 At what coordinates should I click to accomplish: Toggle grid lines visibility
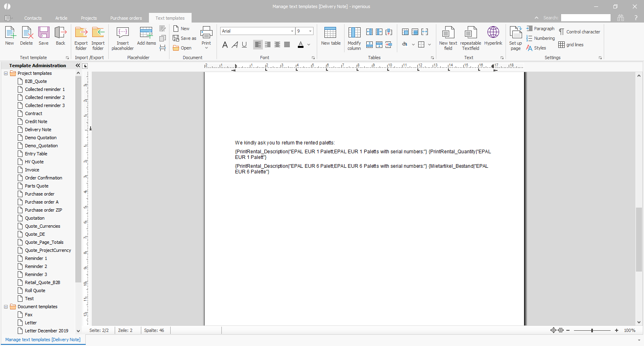coord(571,45)
